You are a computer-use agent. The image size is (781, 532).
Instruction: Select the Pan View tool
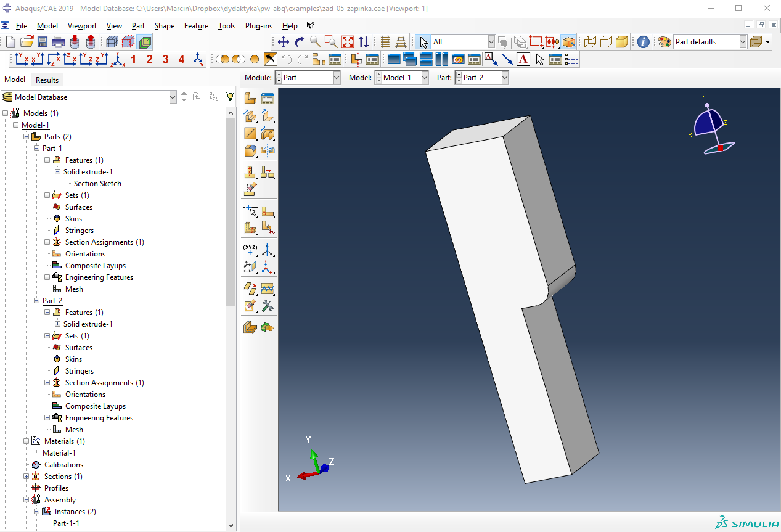284,42
